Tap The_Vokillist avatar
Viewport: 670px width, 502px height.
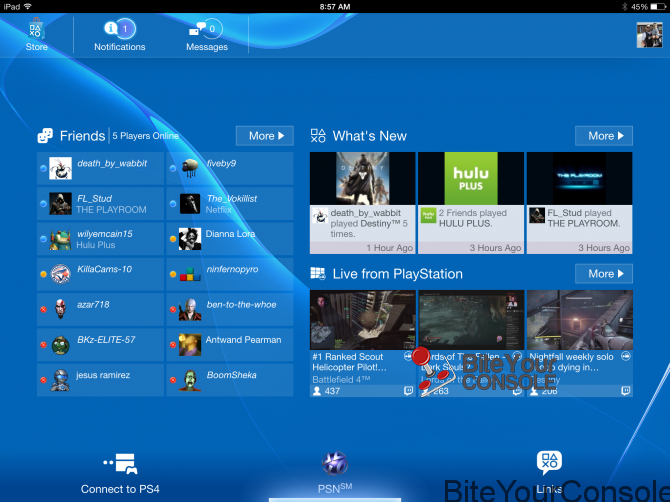[190, 203]
